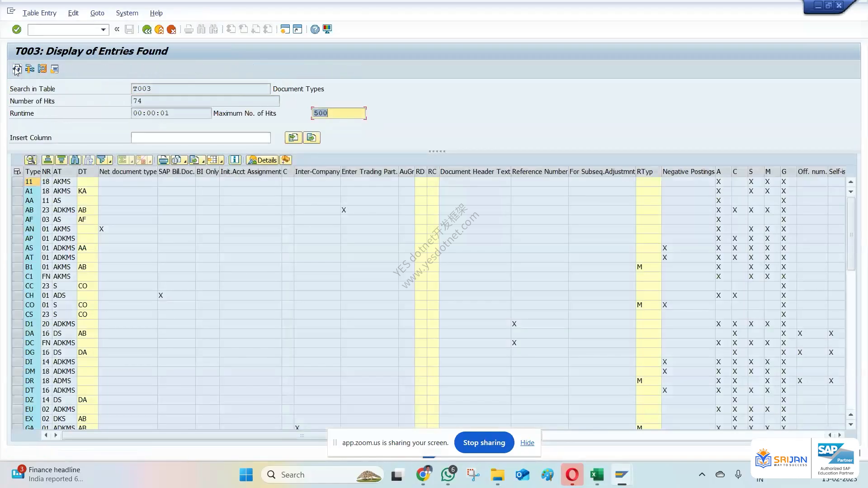Image resolution: width=868 pixels, height=488 pixels.
Task: Open the System menu
Action: click(127, 13)
